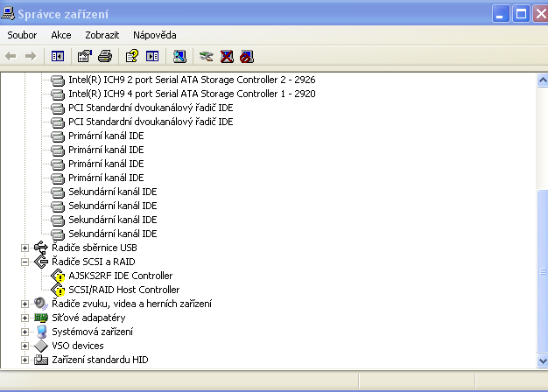This screenshot has height=392, width=548.
Task: Click the Update driver toolbar icon
Action: (207, 56)
